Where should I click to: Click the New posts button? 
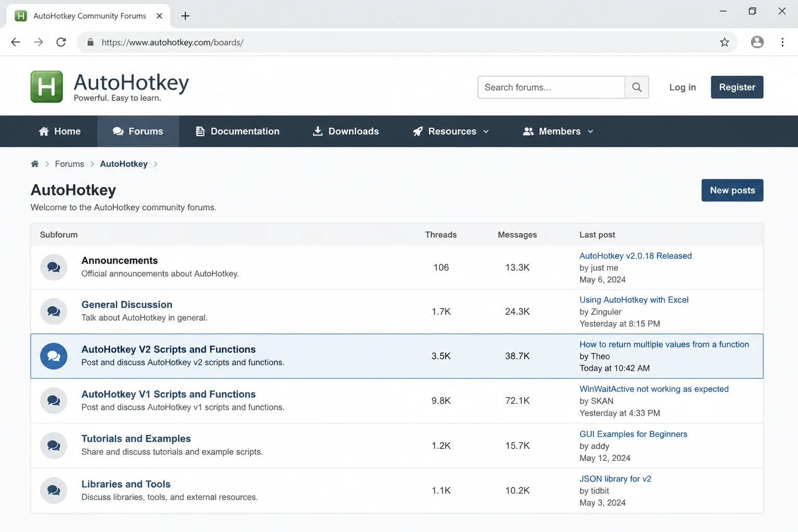(x=732, y=191)
